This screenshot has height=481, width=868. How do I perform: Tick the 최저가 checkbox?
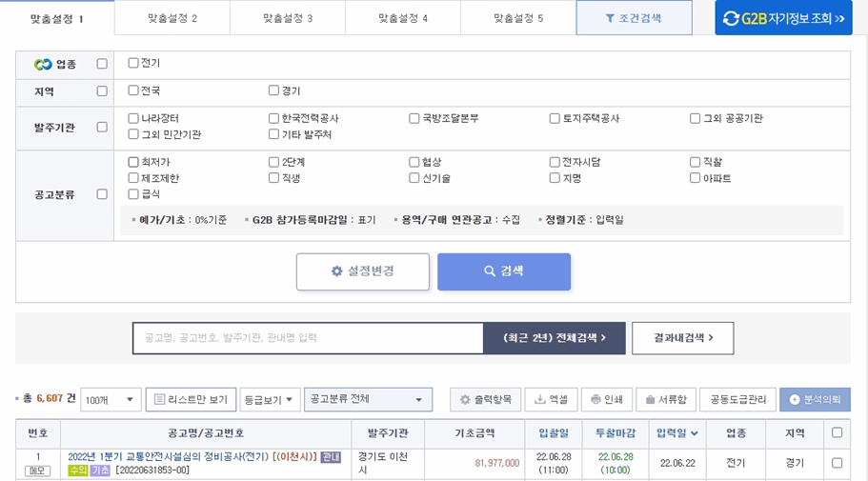[x=133, y=163]
